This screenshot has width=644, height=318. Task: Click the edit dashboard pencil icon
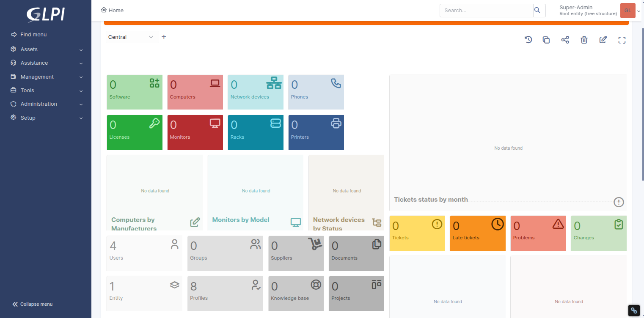click(x=603, y=40)
